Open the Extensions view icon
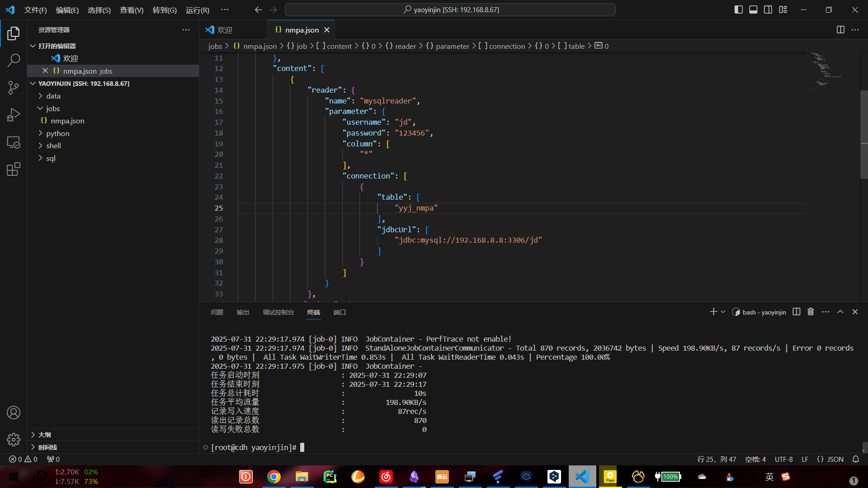This screenshot has width=868, height=488. point(14,169)
